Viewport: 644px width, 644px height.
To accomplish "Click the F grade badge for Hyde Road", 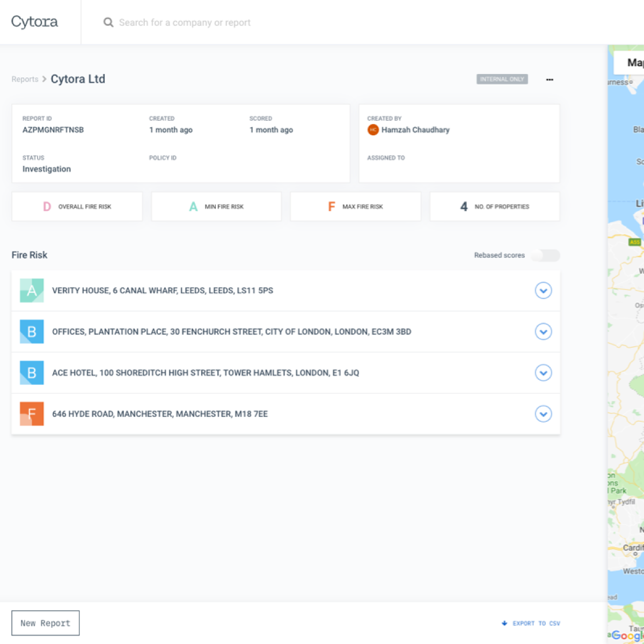I will click(32, 414).
